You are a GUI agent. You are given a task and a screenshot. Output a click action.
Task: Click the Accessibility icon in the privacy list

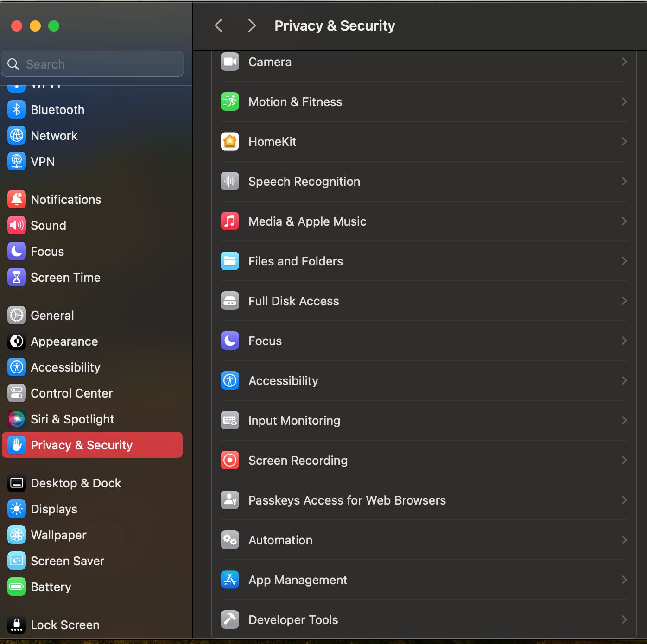click(230, 381)
